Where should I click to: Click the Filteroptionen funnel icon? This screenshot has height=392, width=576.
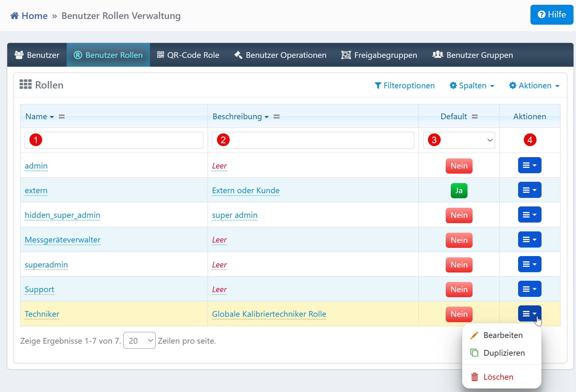coord(378,86)
